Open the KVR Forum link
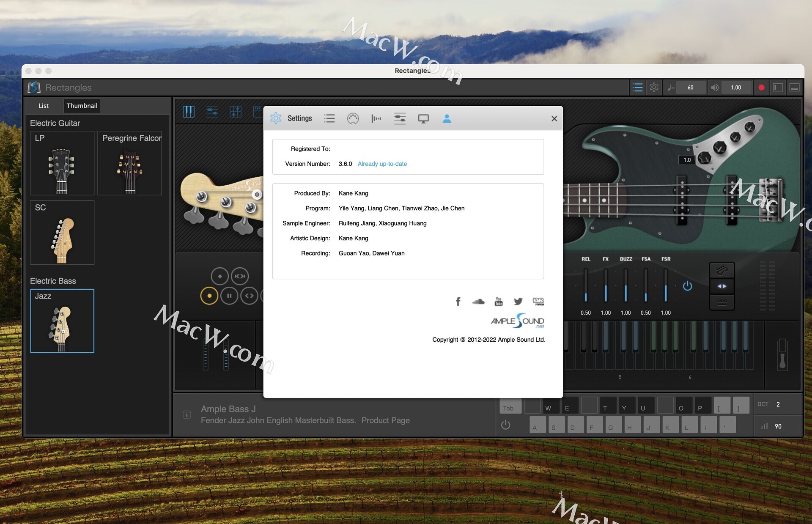Screen dimensions: 812x524 538,301
